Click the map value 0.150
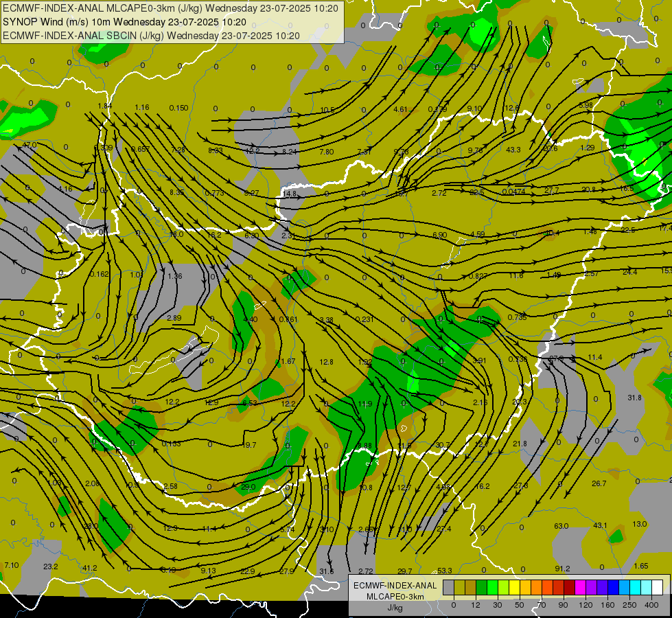This screenshot has height=618, width=672. (178, 108)
